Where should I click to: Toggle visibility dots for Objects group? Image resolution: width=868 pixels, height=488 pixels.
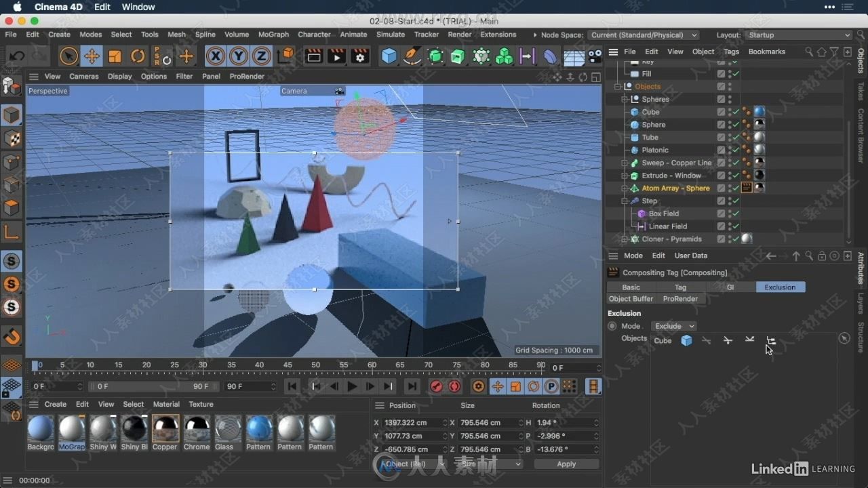(730, 86)
